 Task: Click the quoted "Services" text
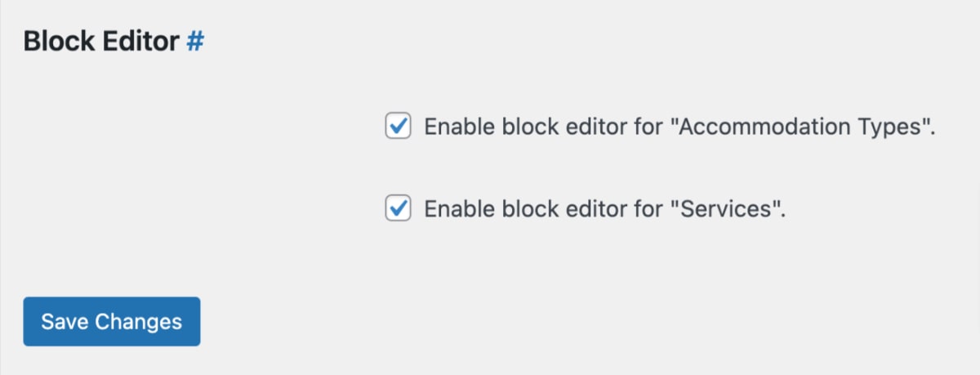(x=724, y=209)
